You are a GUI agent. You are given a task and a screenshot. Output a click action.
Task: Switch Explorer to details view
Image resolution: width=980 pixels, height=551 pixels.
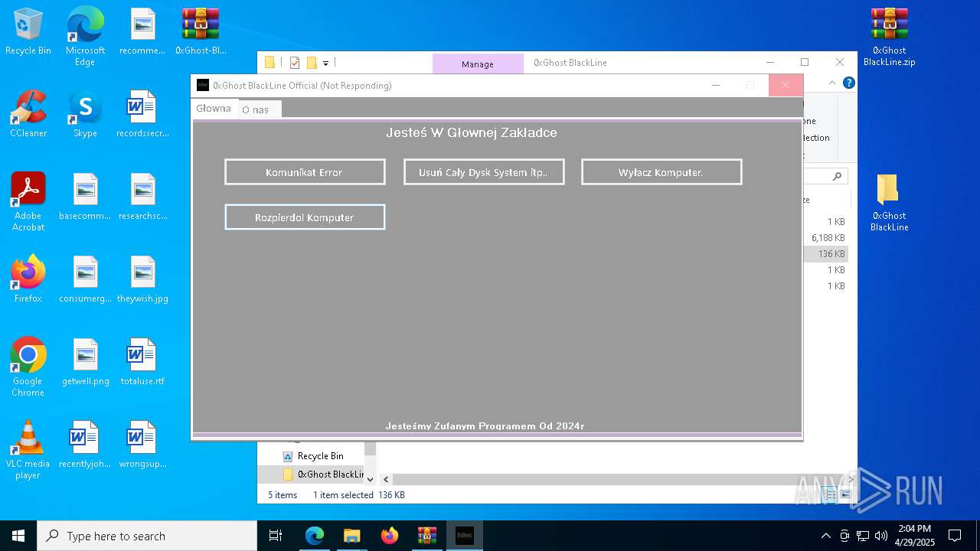pos(830,495)
